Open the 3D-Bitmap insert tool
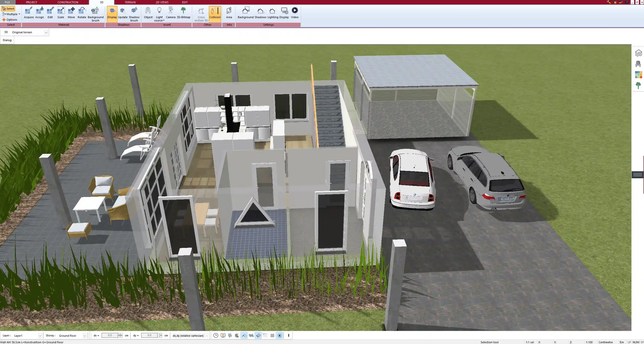Screen dimensions: 644x344 click(x=183, y=13)
